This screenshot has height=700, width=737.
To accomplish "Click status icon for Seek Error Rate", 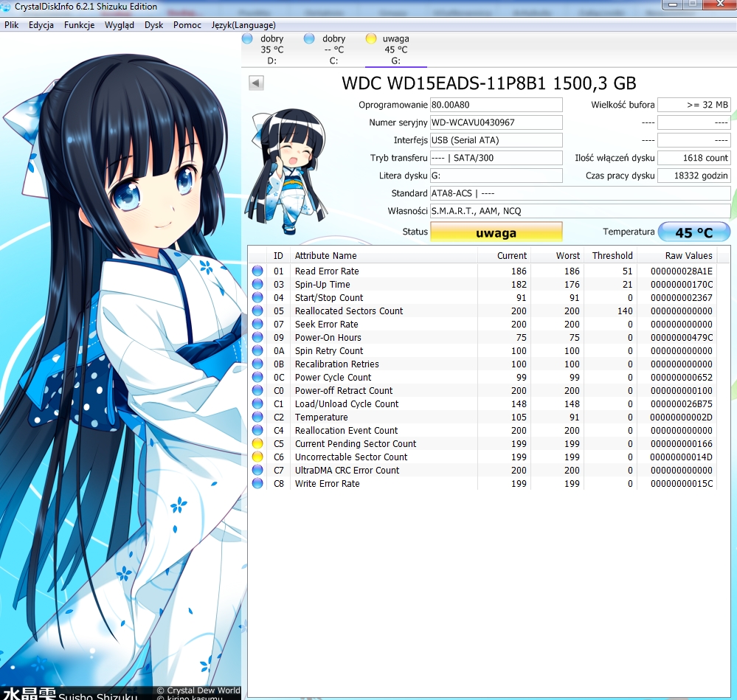I will pos(257,324).
